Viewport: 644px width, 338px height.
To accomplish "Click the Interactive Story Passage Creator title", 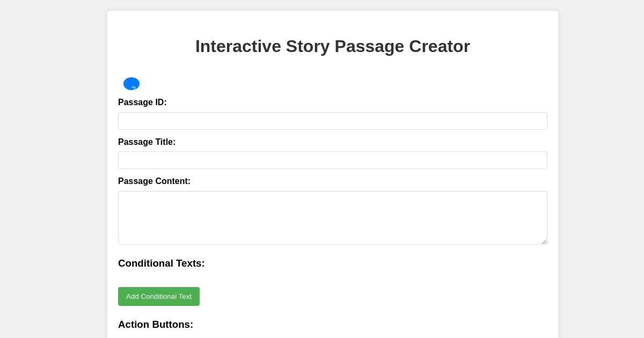I will coord(333,47).
